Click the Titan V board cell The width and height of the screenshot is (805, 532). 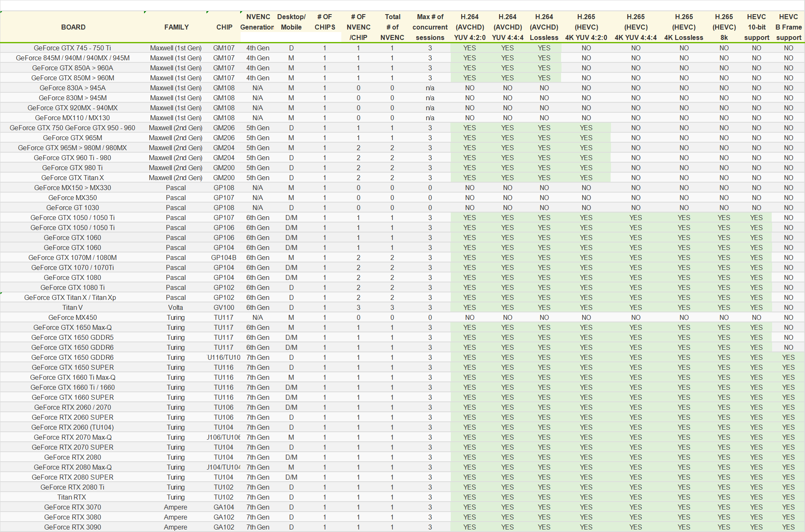tap(72, 307)
